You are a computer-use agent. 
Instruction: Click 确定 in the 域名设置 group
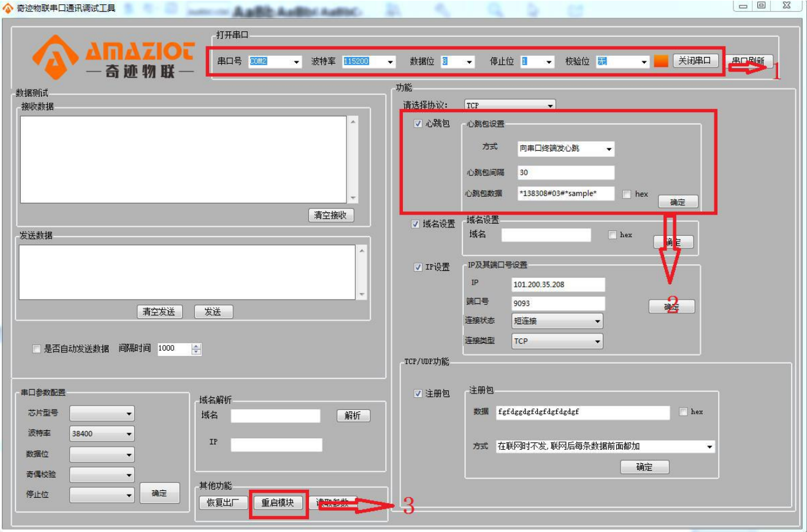tap(673, 242)
